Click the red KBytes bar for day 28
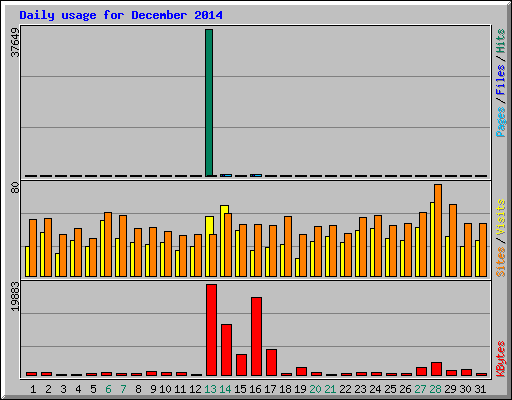Screen dimensions: 512x400 tap(436, 369)
